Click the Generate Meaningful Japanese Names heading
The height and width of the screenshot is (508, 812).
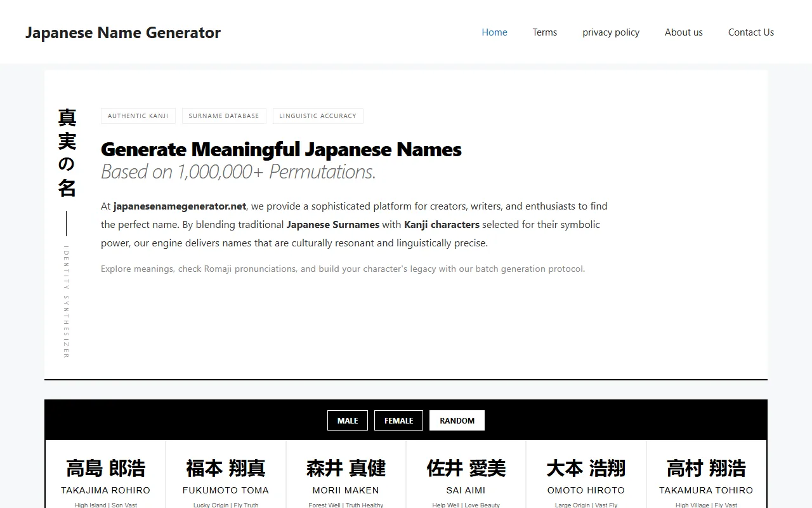[x=281, y=149]
